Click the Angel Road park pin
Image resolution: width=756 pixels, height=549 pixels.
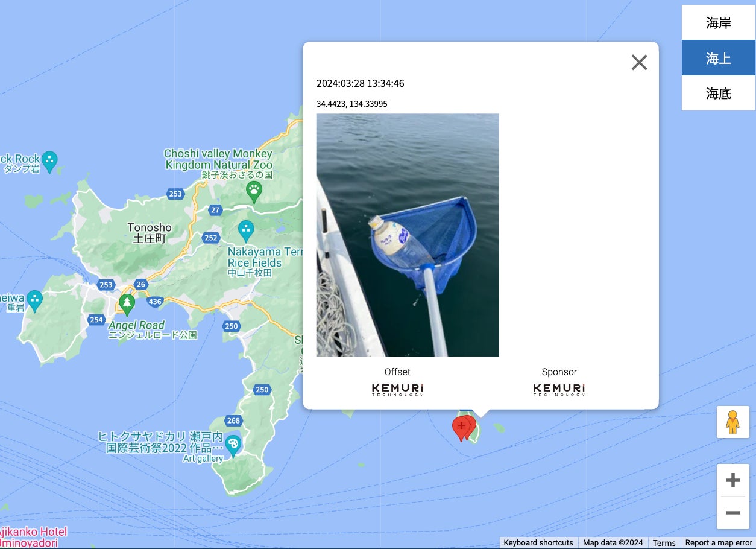(x=127, y=305)
